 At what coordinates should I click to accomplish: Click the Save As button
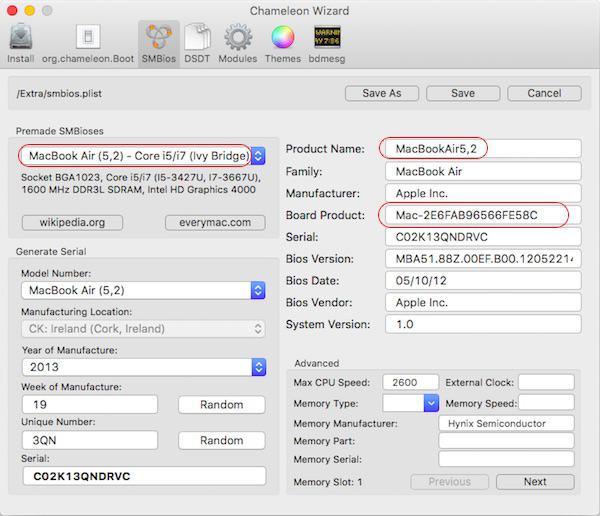pos(381,93)
